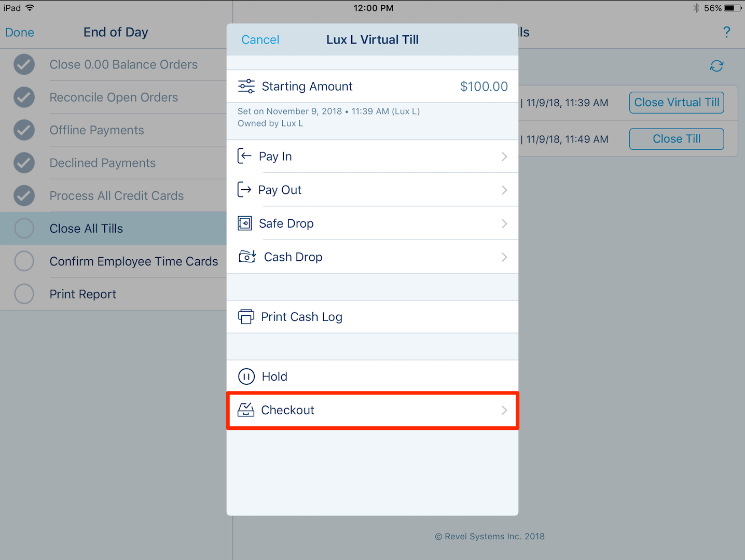
Task: Check the Confirm Employee Time Cards circle
Action: pyautogui.click(x=24, y=261)
